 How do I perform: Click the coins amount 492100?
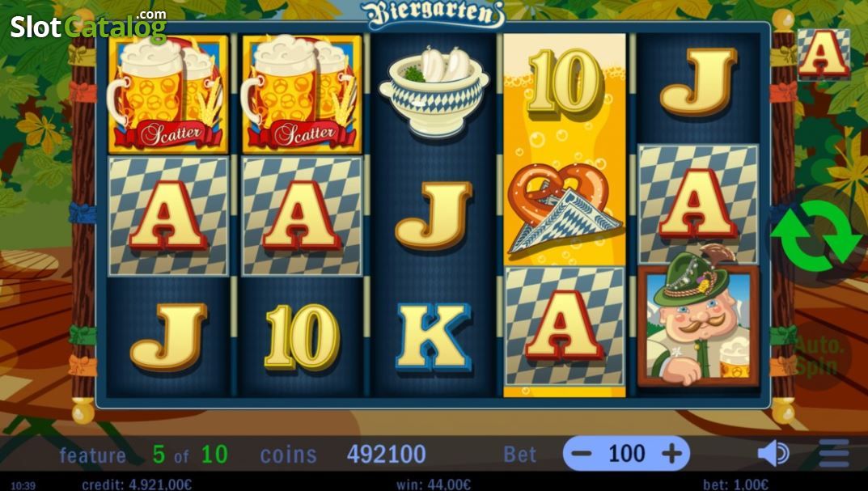pos(387,455)
